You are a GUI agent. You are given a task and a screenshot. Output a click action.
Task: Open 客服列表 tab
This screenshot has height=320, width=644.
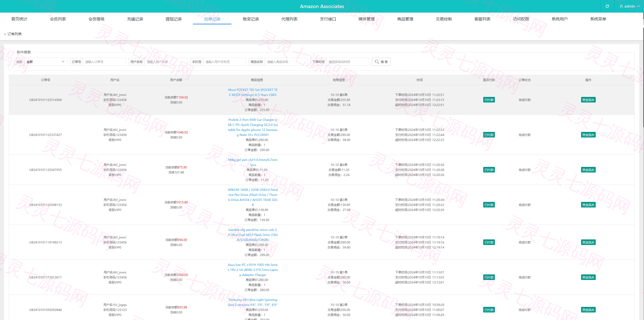click(x=482, y=19)
